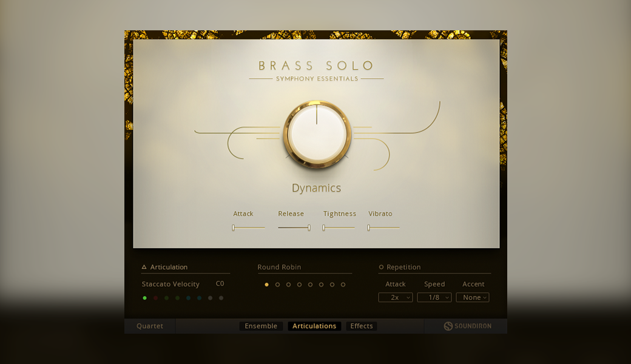Screen dimensions: 631x364
Task: Click the Quartet preset button
Action: 150,326
